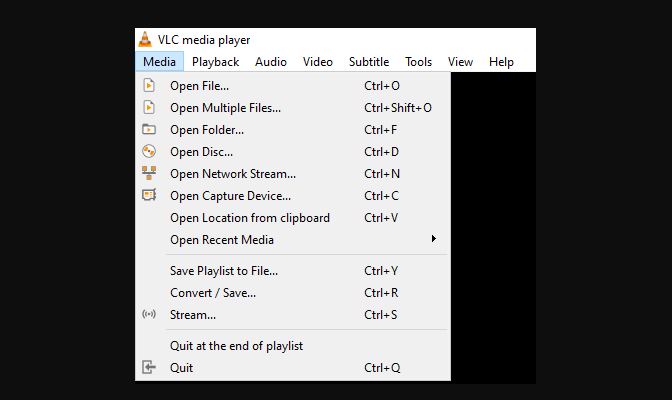
Task: Open the Video menu
Action: [x=318, y=62]
